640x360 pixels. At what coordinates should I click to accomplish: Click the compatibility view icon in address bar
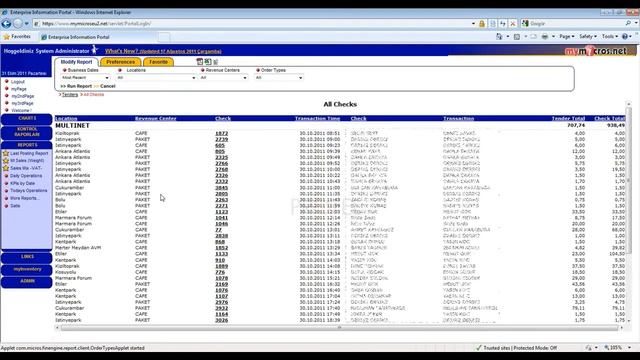tap(493, 24)
